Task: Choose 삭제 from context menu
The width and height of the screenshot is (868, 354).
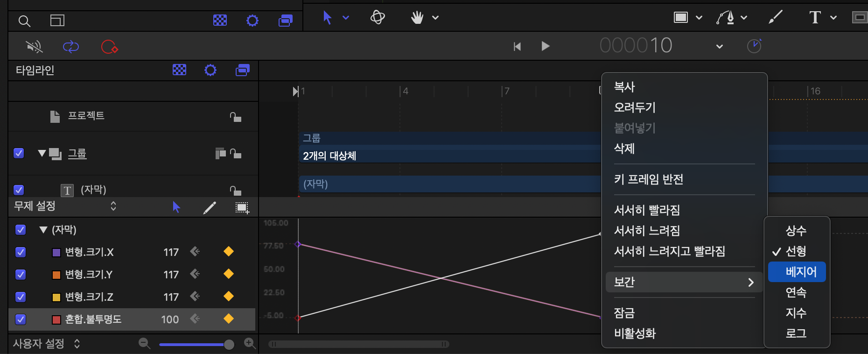Action: [x=624, y=149]
